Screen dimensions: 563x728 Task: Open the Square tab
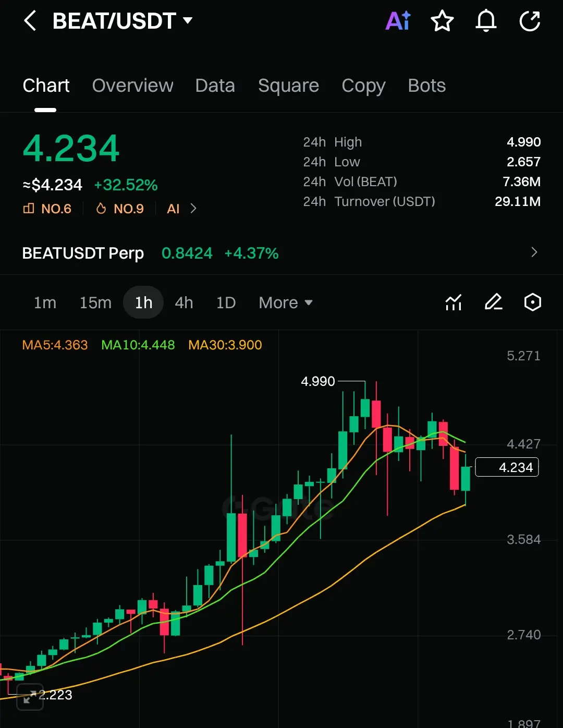(288, 86)
